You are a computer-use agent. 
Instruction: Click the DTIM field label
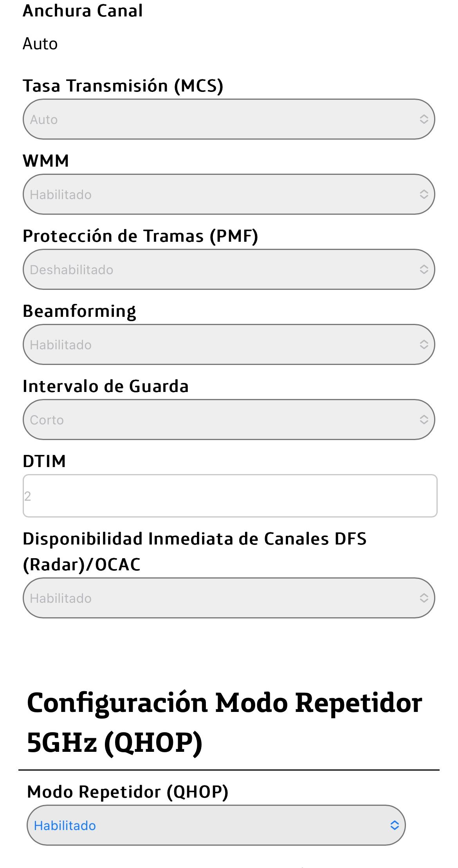(x=44, y=462)
